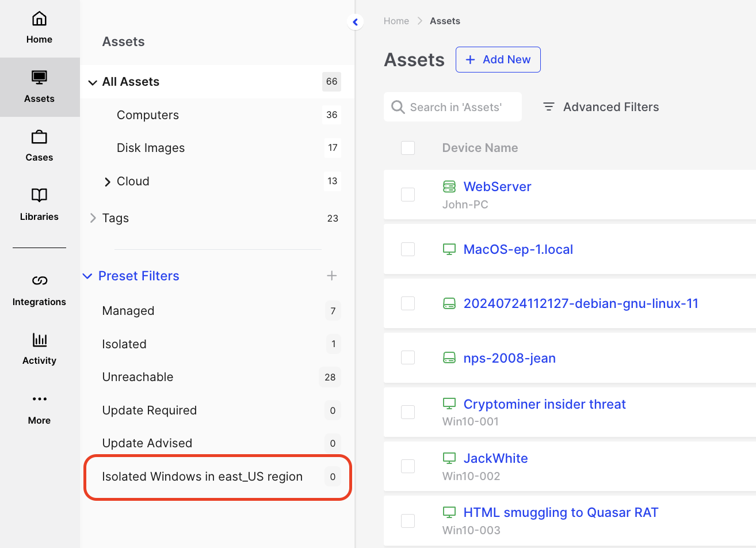
Task: Click the Search in 'Assets' field
Action: click(456, 107)
